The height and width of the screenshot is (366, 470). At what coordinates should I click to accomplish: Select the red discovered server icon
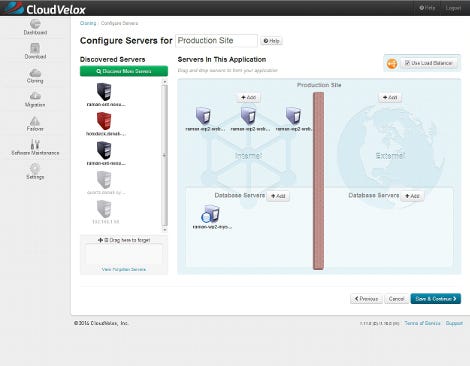(x=104, y=121)
